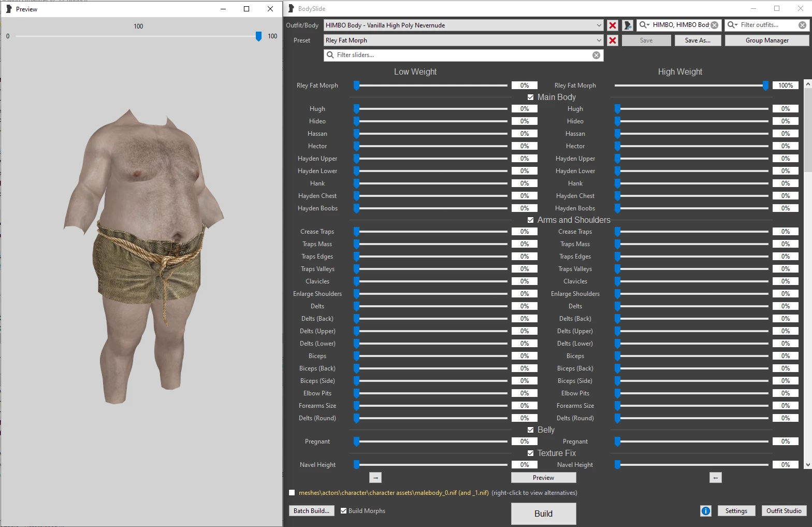Copy high weight values to low with arrow
Viewport: 812px width, 527px height.
[x=715, y=478]
